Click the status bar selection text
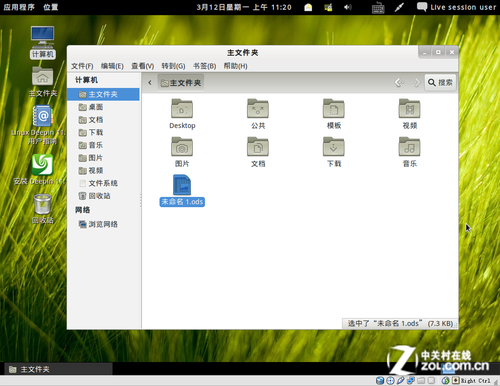 point(400,323)
